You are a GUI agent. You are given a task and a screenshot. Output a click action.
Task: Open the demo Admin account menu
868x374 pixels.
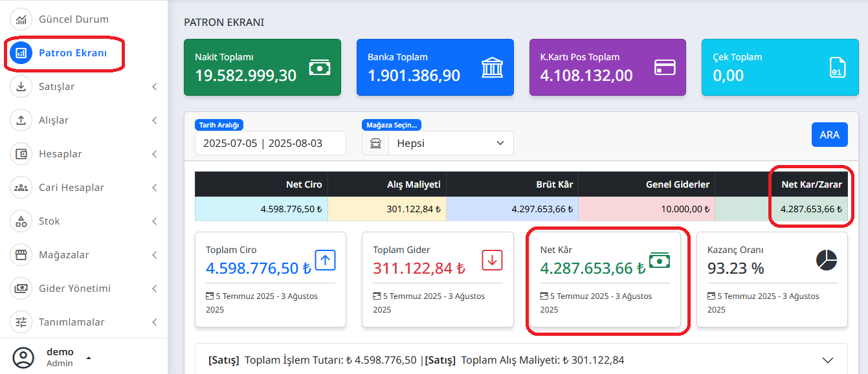click(x=60, y=357)
